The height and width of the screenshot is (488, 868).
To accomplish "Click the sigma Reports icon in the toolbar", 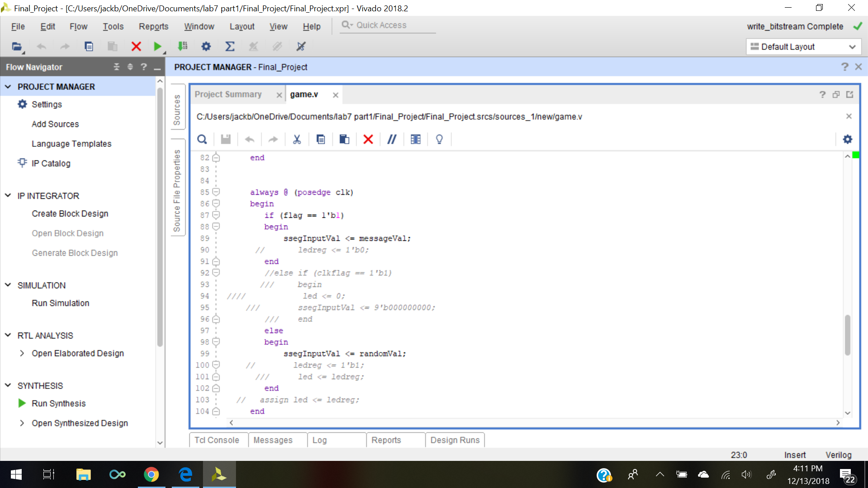I will tap(230, 47).
